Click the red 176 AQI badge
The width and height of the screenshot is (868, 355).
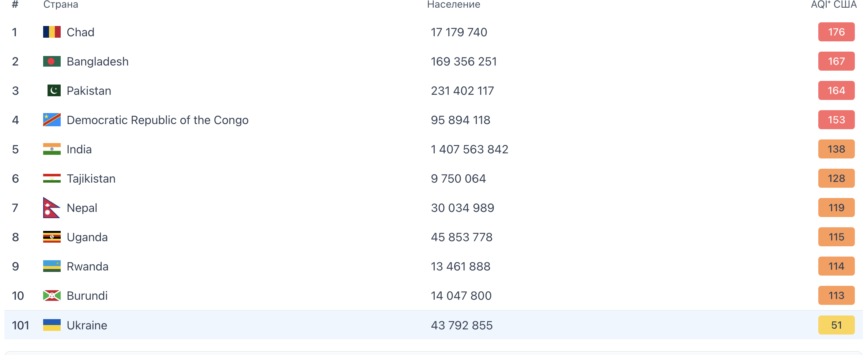pyautogui.click(x=836, y=32)
